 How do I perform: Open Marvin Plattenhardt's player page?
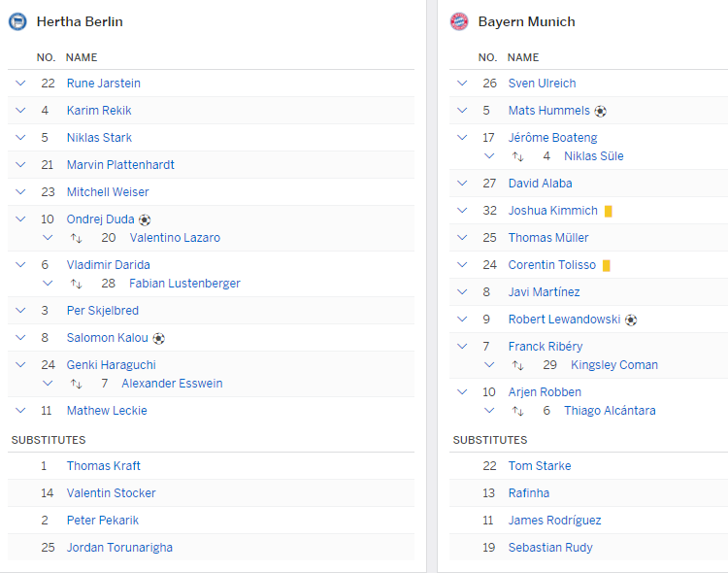(x=120, y=165)
